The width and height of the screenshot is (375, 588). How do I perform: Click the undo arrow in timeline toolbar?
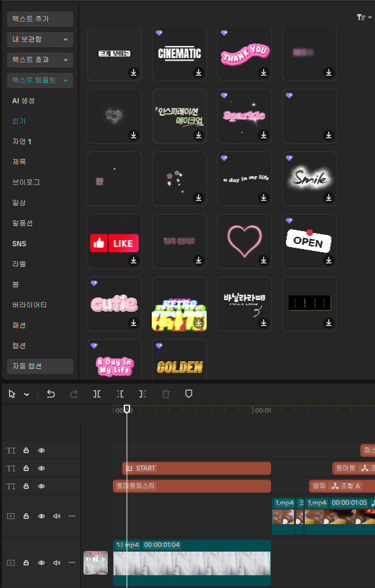51,394
